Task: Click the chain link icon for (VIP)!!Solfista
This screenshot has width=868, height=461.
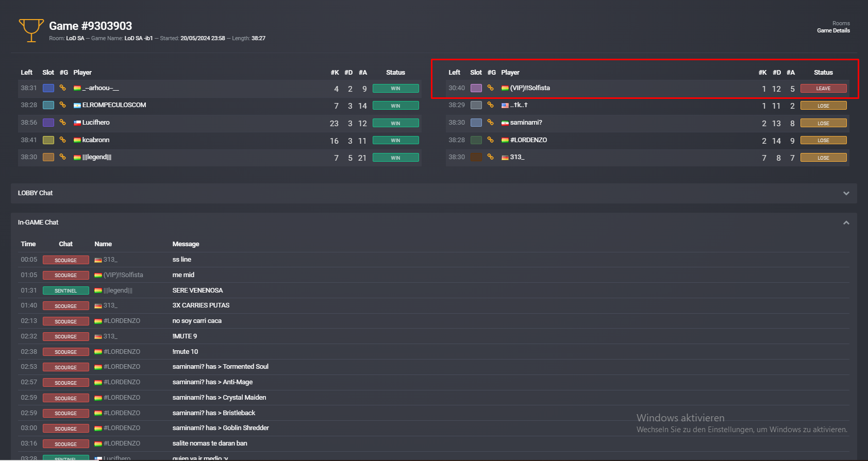Action: pyautogui.click(x=490, y=88)
